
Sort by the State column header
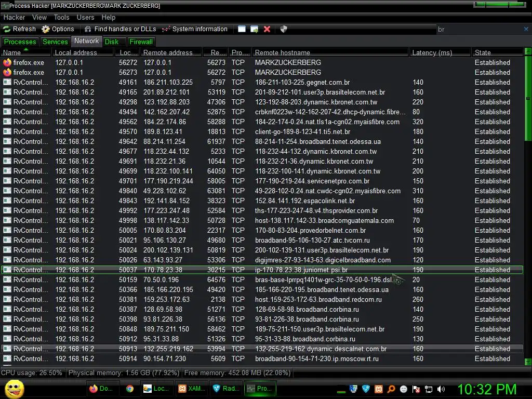tap(497, 52)
